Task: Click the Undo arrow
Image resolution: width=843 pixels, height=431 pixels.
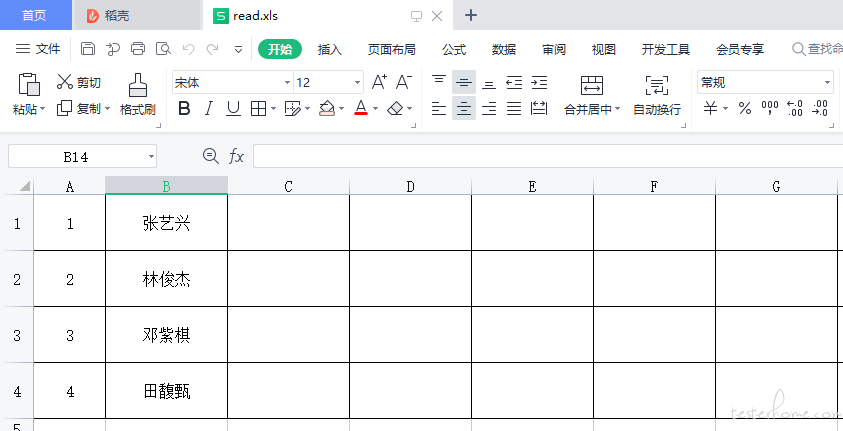Action: [188, 49]
